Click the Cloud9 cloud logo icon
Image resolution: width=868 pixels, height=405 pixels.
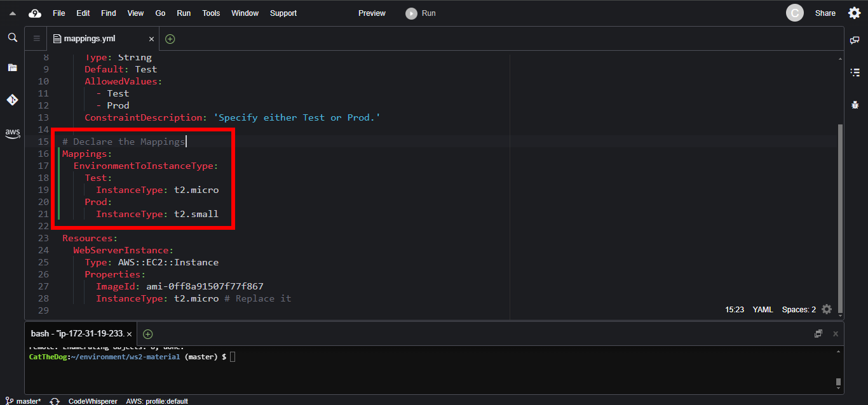35,13
